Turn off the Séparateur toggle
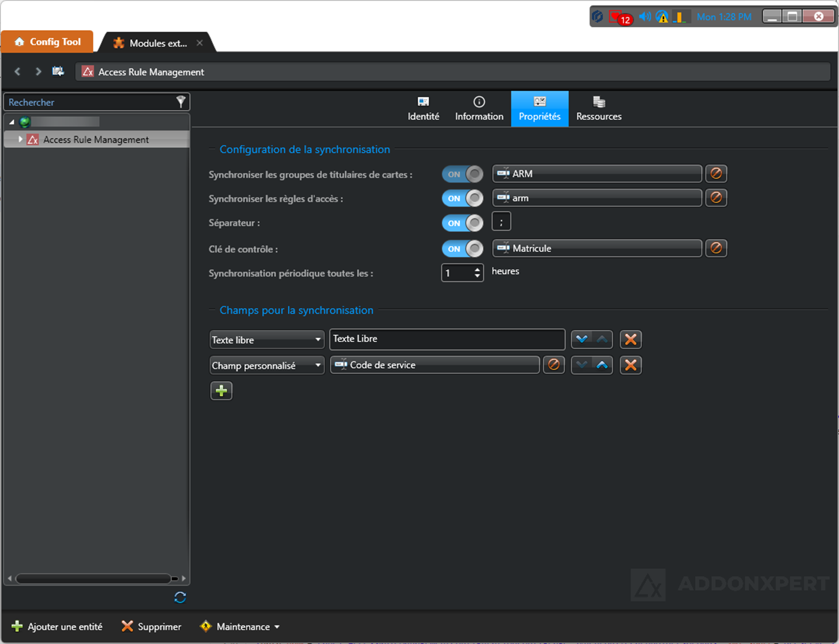Image resolution: width=839 pixels, height=644 pixels. [462, 223]
